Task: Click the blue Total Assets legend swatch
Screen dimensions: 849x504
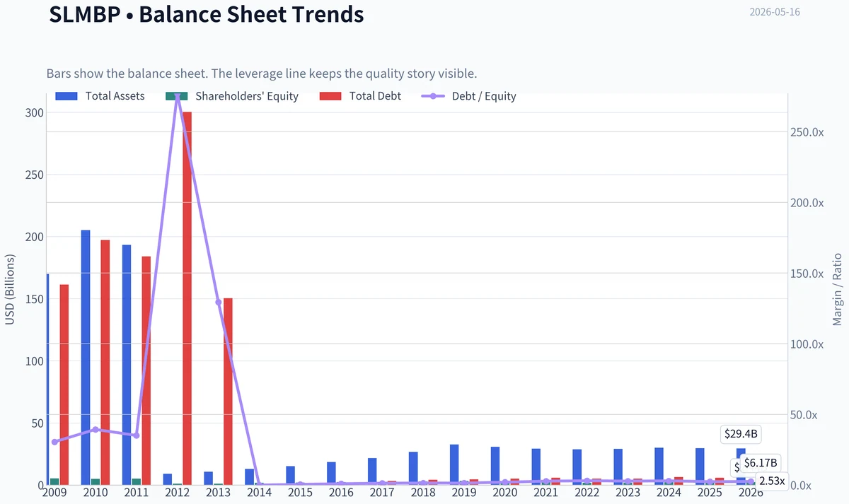Action: point(66,96)
